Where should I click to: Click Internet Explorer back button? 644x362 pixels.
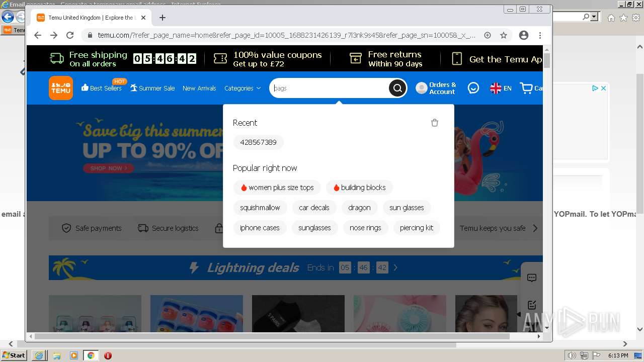(8, 17)
